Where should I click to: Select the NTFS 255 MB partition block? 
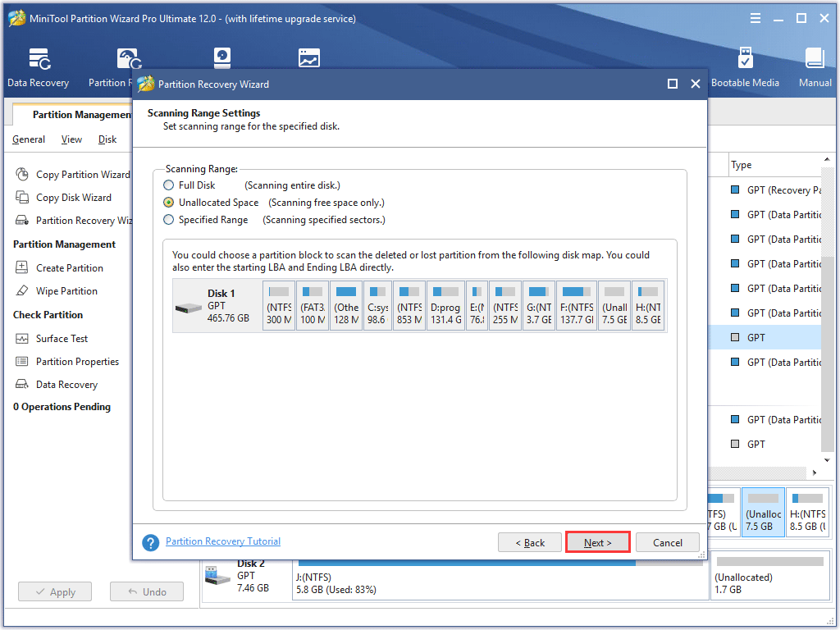tap(505, 306)
